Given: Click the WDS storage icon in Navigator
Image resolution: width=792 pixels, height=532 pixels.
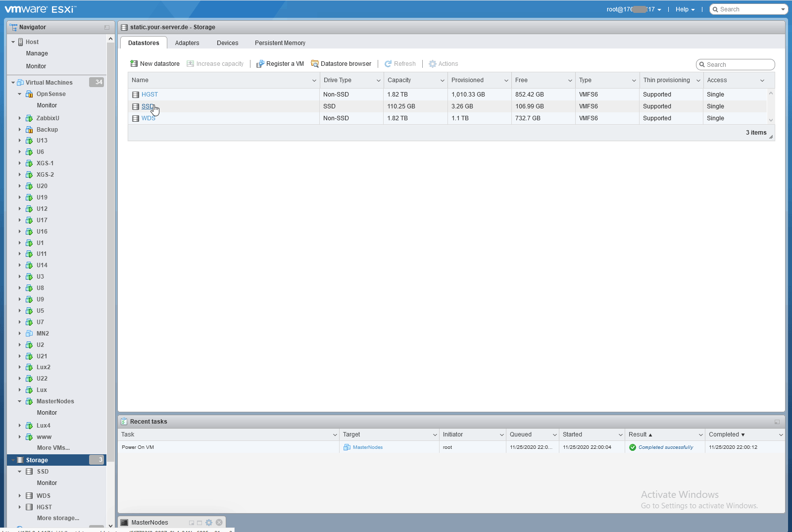Looking at the screenshot, I should (x=29, y=496).
